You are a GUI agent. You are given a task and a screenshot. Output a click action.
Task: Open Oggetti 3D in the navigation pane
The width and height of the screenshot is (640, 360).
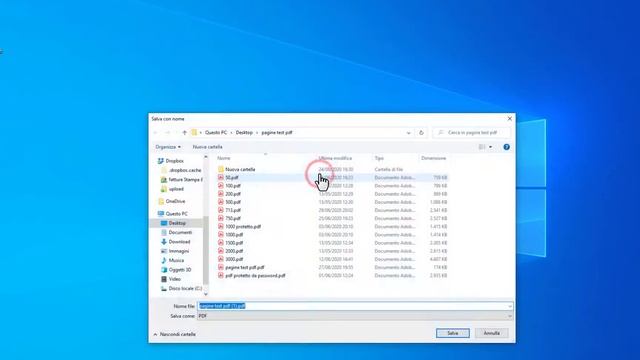point(180,270)
